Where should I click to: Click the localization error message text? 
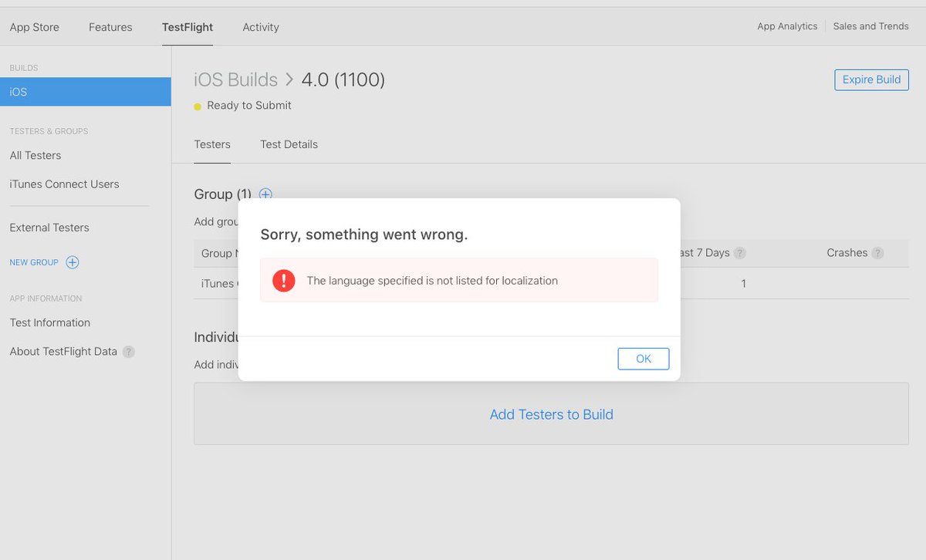432,281
